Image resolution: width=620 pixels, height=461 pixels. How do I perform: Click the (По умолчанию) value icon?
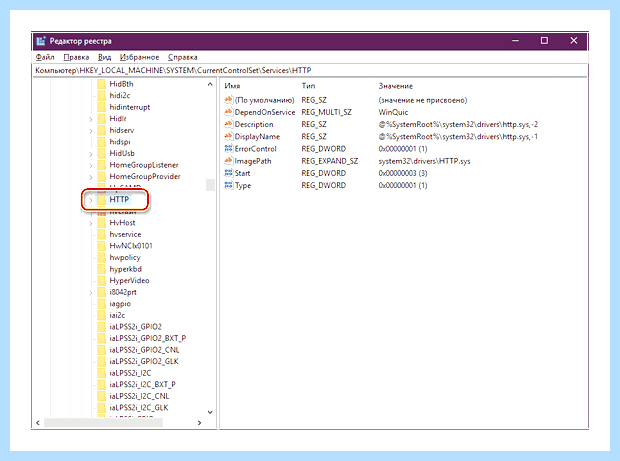point(228,100)
